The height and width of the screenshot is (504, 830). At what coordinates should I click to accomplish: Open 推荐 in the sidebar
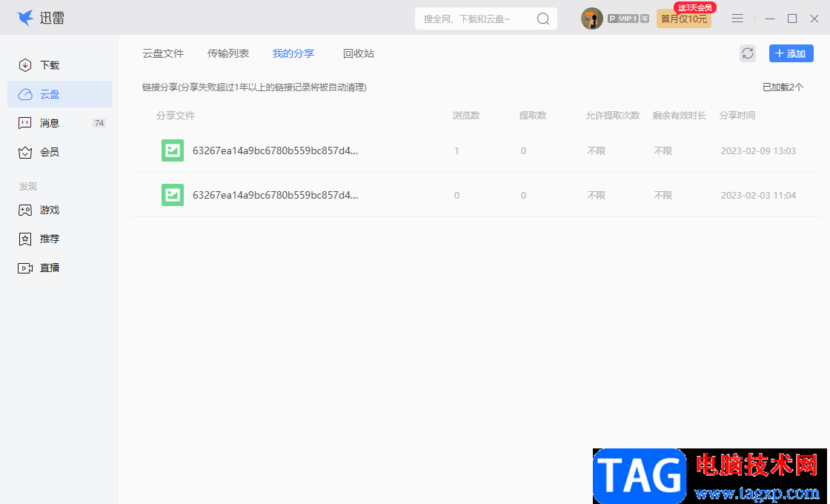tap(59, 239)
